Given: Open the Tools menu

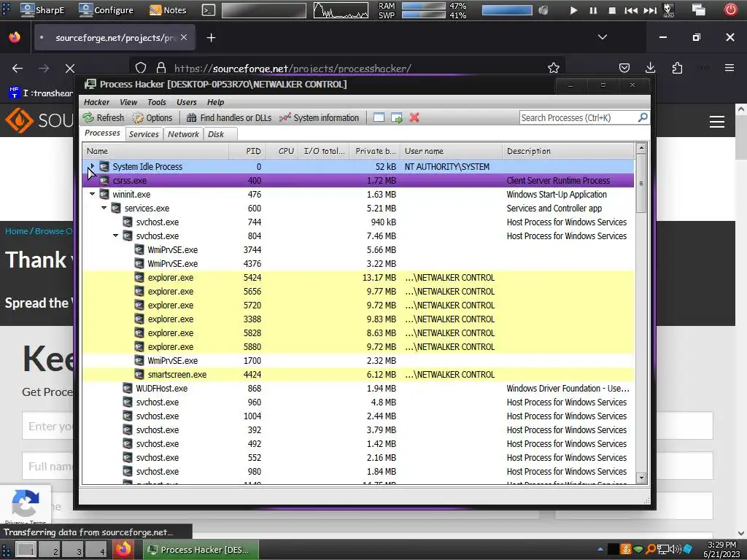Looking at the screenshot, I should click(157, 102).
